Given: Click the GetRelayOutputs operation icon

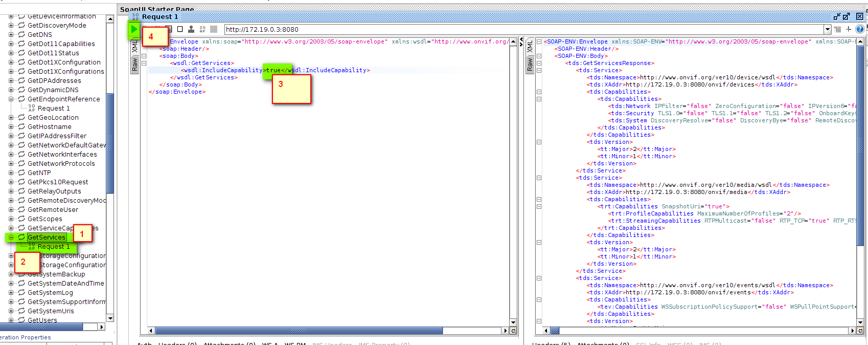Looking at the screenshot, I should pos(21,191).
